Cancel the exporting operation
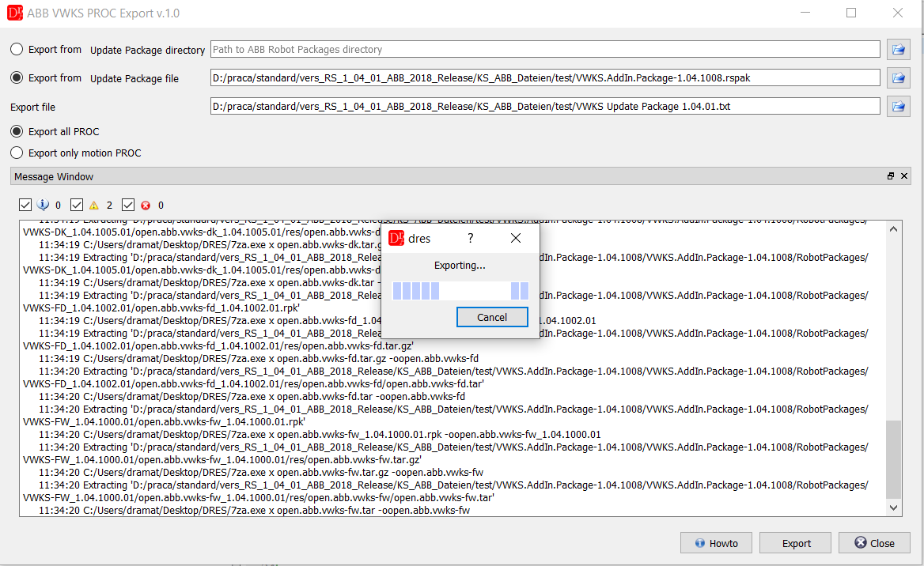The width and height of the screenshot is (924, 566). [x=492, y=317]
